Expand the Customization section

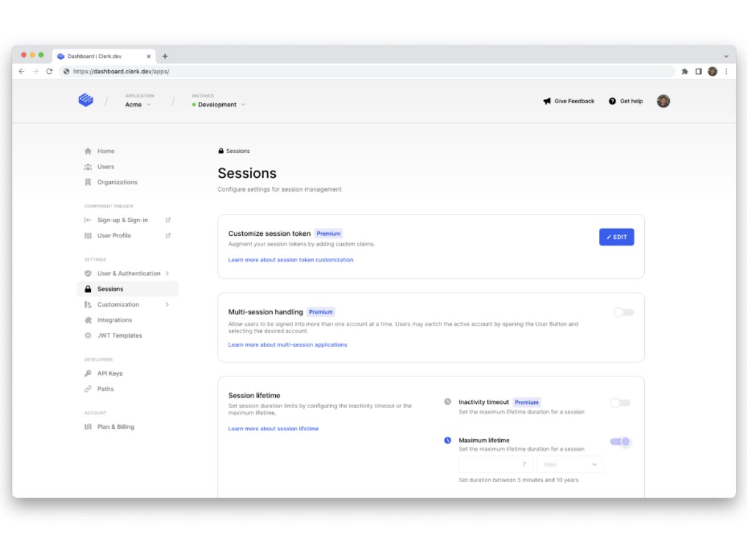[x=127, y=304]
